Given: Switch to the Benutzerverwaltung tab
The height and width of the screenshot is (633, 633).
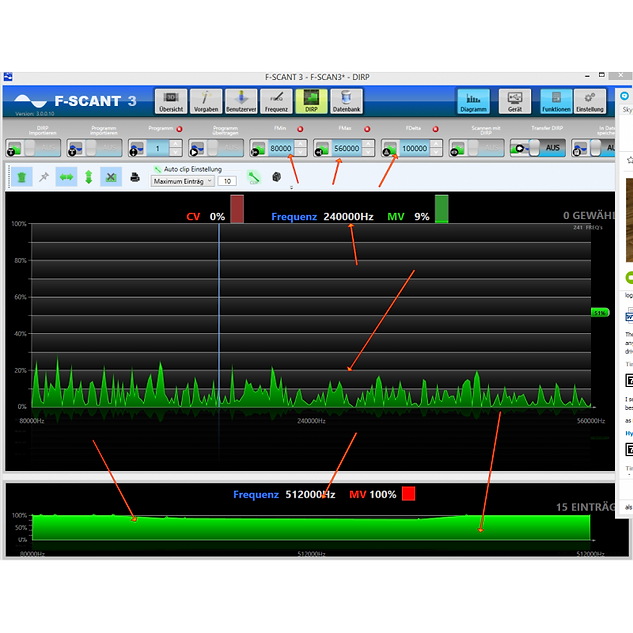Looking at the screenshot, I should pyautogui.click(x=241, y=101).
